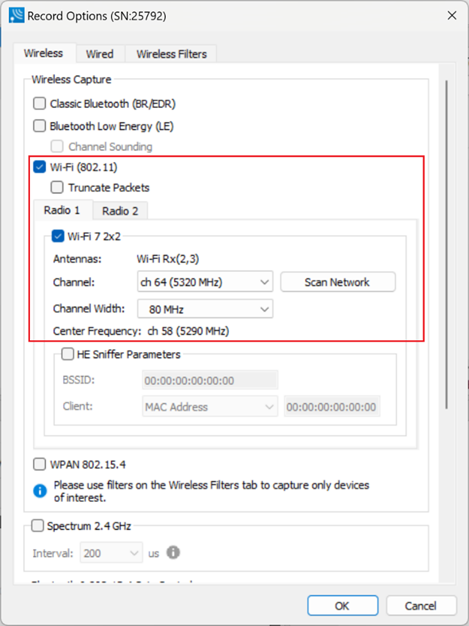Confirm with the OK button
This screenshot has height=626, width=469.
(x=342, y=606)
